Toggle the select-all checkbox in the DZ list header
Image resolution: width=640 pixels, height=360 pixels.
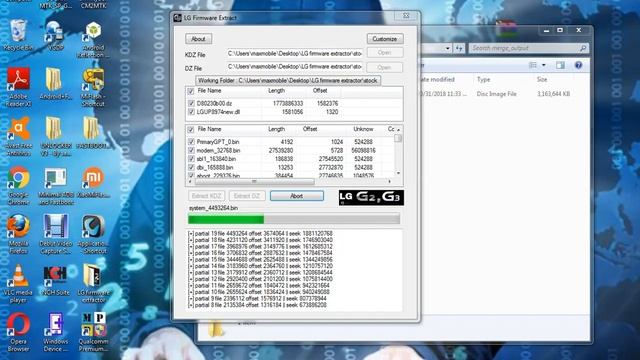click(x=191, y=129)
